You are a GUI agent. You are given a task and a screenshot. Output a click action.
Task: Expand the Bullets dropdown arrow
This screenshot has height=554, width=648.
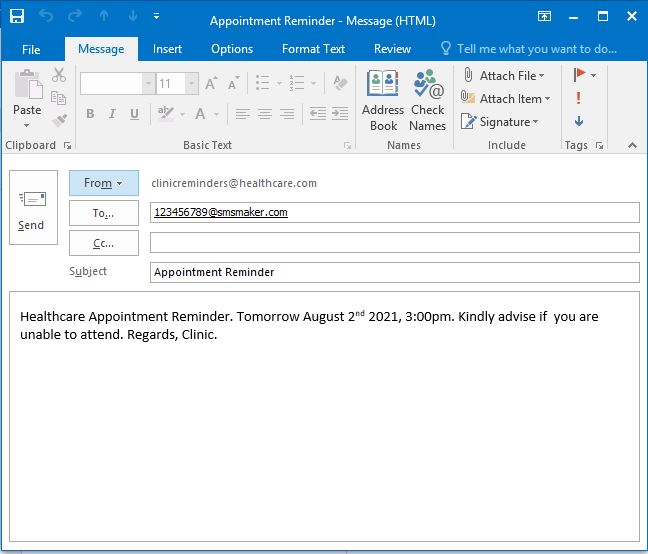(x=279, y=83)
